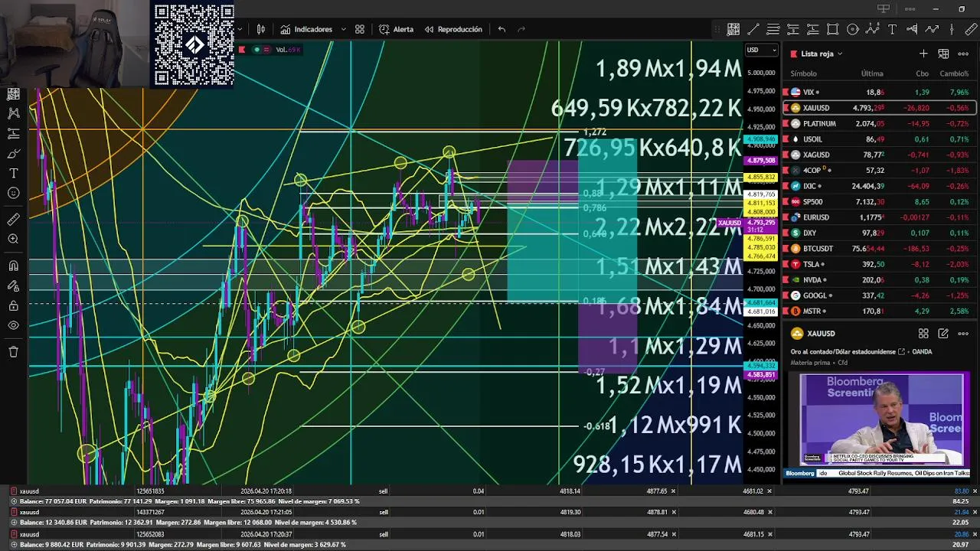The image size is (980, 551).
Task: Toggle hide all drawings eye icon
Action: pyautogui.click(x=13, y=325)
